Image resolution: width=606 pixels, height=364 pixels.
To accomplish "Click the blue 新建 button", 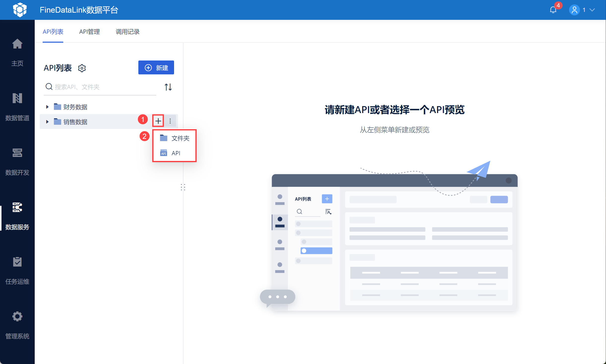I will point(156,67).
